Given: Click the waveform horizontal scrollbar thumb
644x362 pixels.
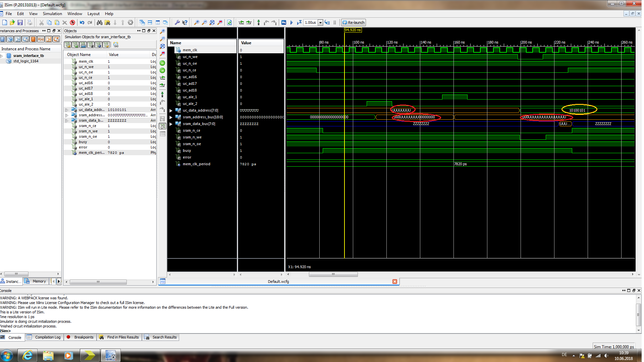Looking at the screenshot, I should (333, 274).
